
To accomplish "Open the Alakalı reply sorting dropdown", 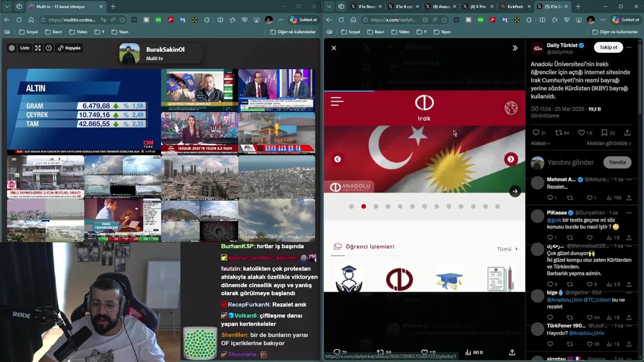I will tap(540, 143).
